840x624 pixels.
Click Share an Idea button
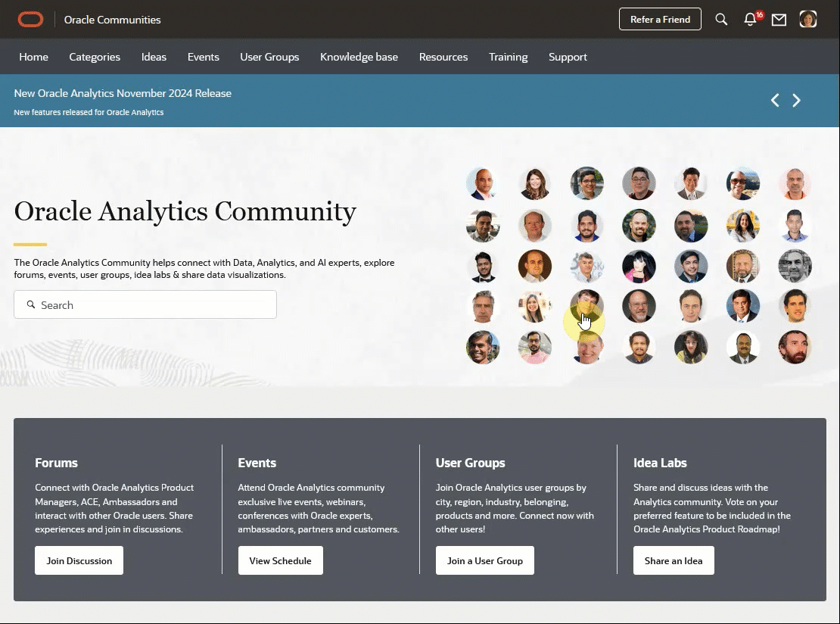(674, 560)
